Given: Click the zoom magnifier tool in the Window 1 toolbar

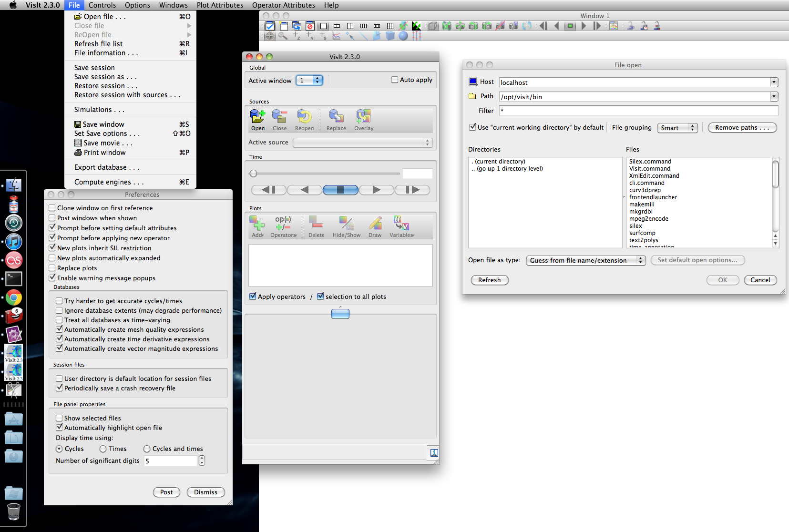Looking at the screenshot, I should (283, 36).
